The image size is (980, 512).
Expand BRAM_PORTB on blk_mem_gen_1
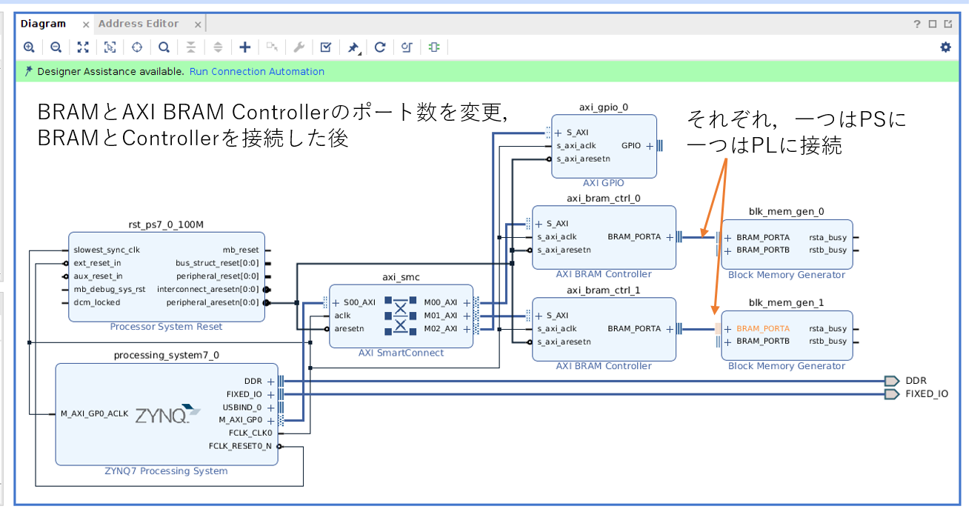tap(729, 342)
